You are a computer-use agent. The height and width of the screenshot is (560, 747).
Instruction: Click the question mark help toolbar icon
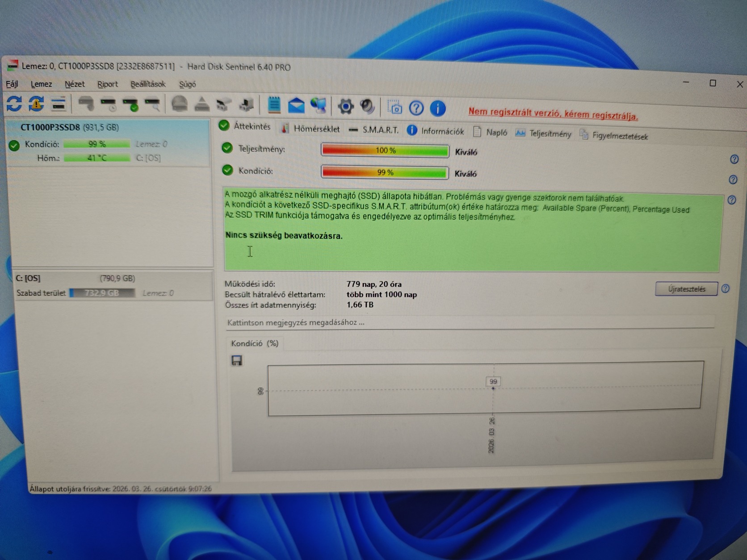pos(416,108)
